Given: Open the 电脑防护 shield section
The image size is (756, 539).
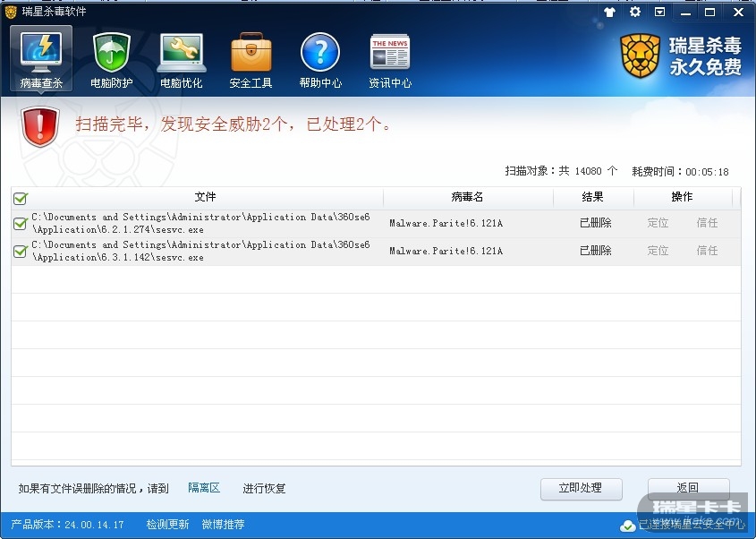Looking at the screenshot, I should click(x=111, y=60).
